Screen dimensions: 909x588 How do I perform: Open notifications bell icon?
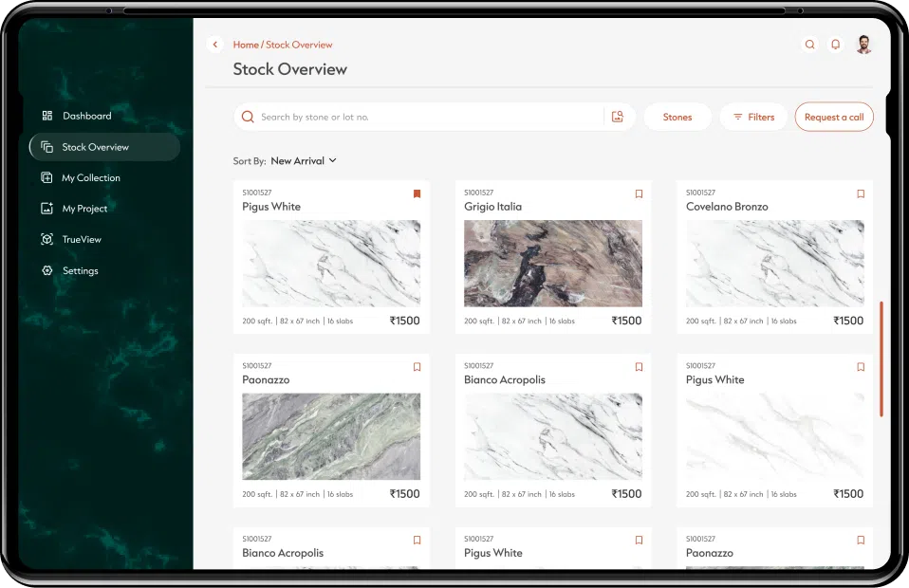[x=836, y=45]
